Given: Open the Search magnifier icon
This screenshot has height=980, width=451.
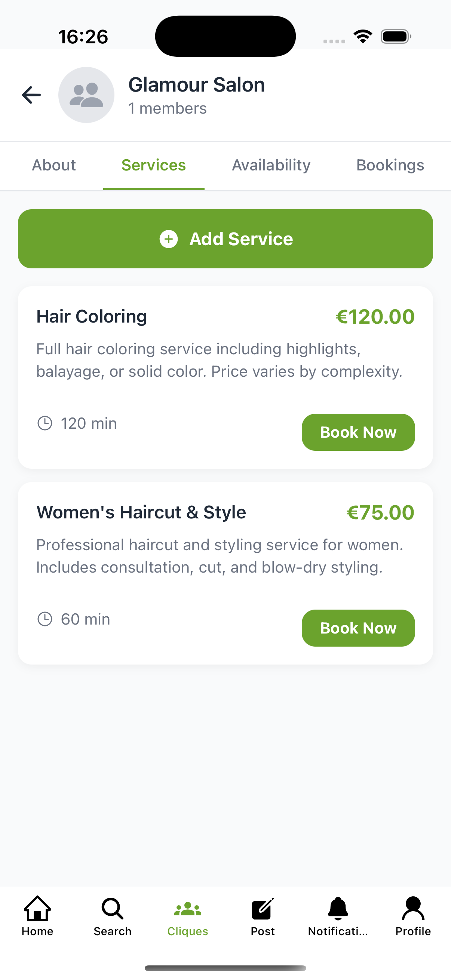Looking at the screenshot, I should (112, 908).
